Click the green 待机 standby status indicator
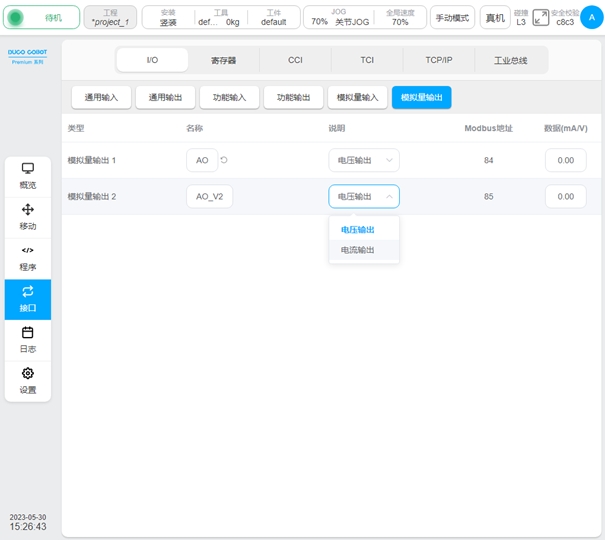This screenshot has height=540, width=605. (x=40, y=17)
